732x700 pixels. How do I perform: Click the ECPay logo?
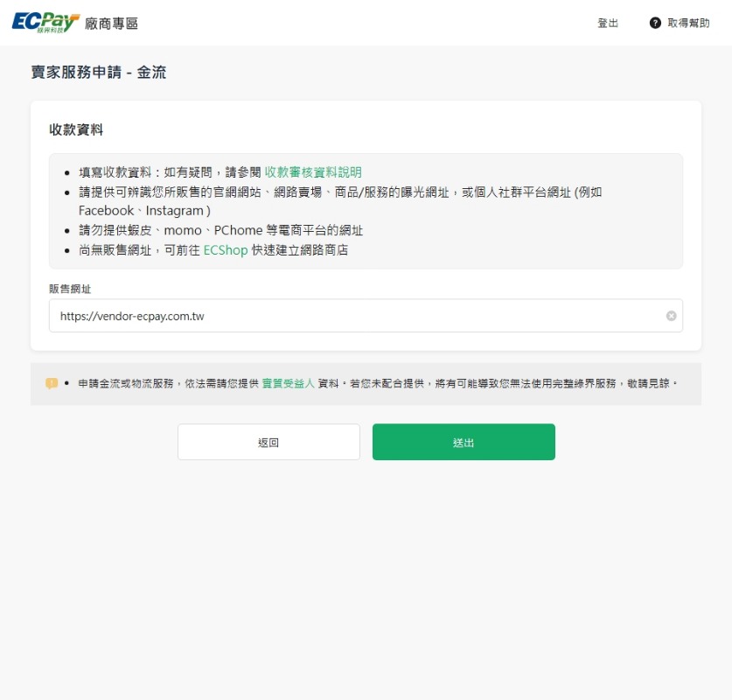click(45, 23)
